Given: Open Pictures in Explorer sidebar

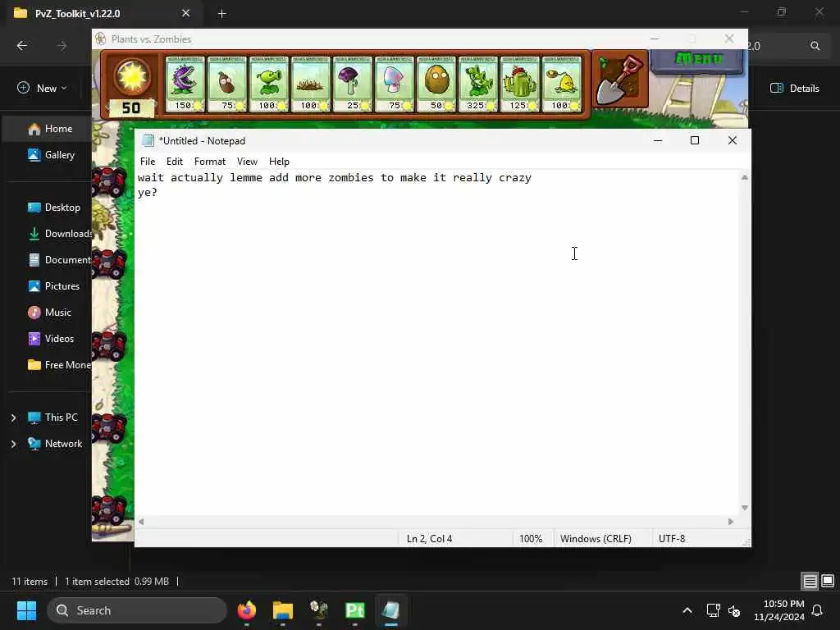Looking at the screenshot, I should click(x=52, y=286).
